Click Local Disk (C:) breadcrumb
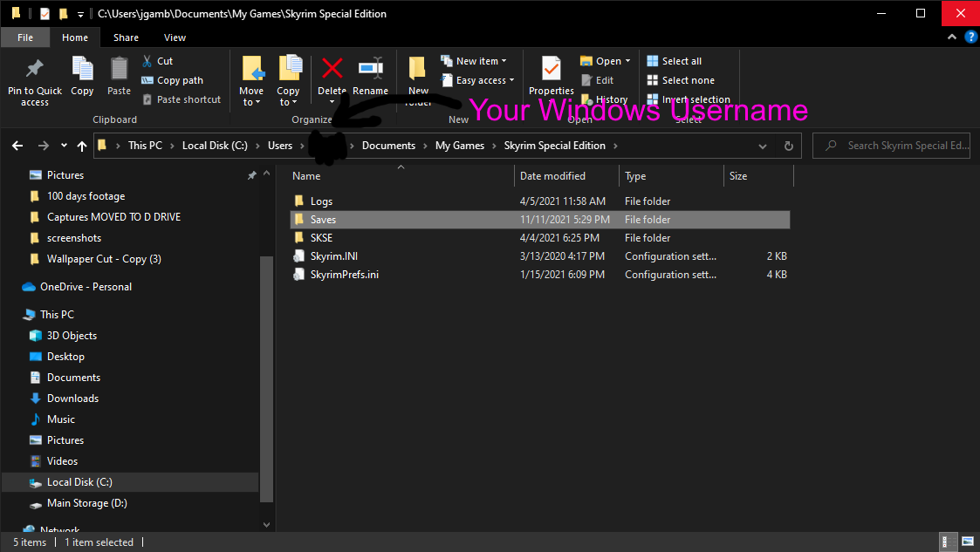This screenshot has height=552, width=980. (215, 146)
